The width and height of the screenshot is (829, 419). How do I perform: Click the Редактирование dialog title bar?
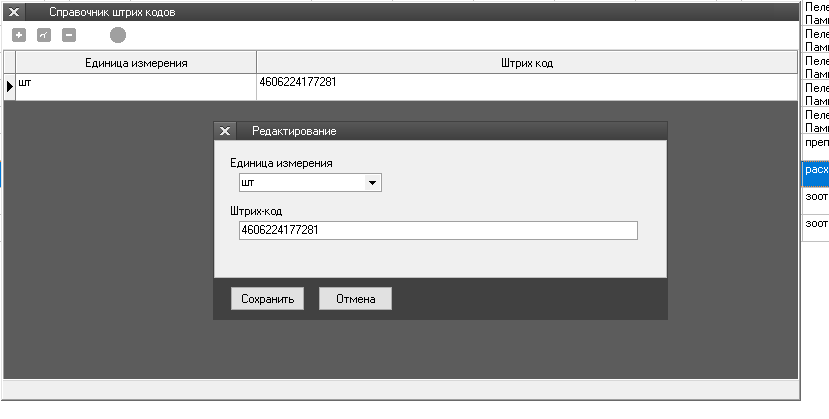tap(450, 131)
